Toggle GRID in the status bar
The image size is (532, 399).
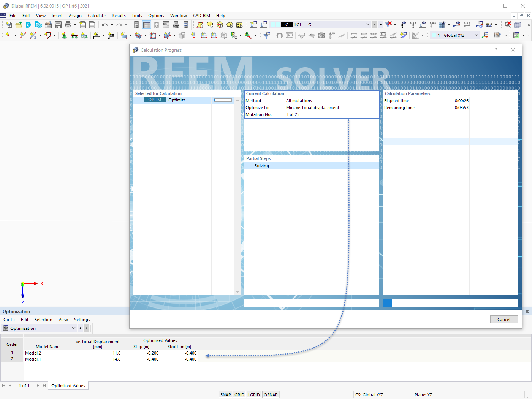pos(239,394)
